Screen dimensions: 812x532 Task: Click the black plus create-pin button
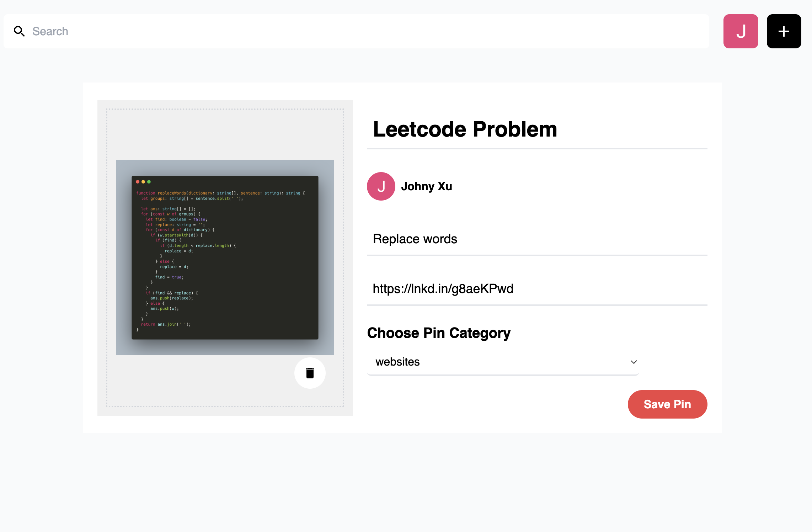click(784, 31)
